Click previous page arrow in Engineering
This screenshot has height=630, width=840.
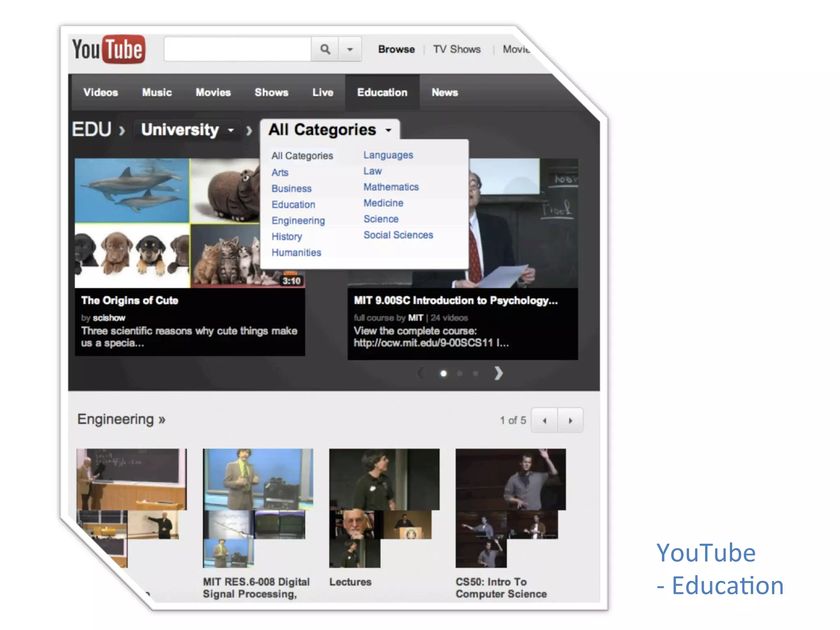click(x=545, y=420)
